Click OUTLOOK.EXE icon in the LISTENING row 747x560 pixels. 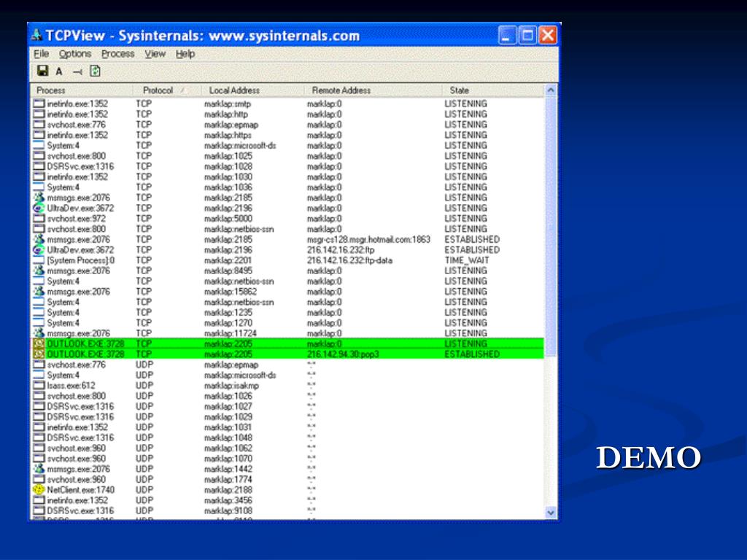(39, 343)
